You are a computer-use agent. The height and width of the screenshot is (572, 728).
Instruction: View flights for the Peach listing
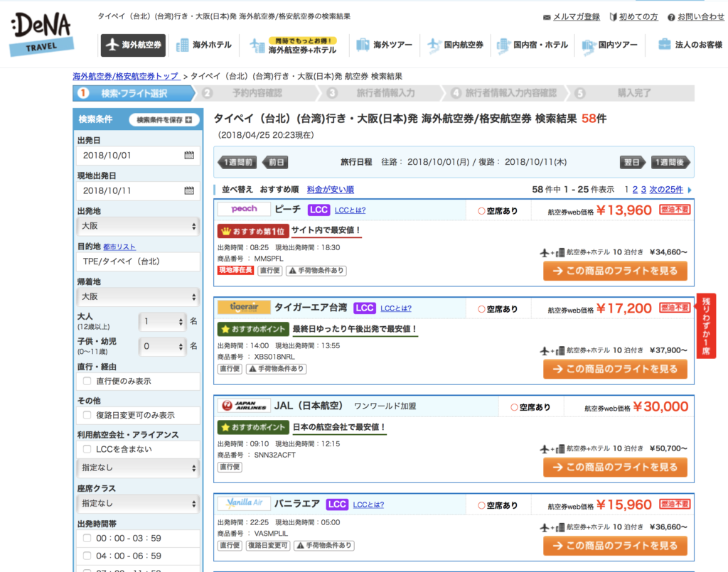click(615, 271)
